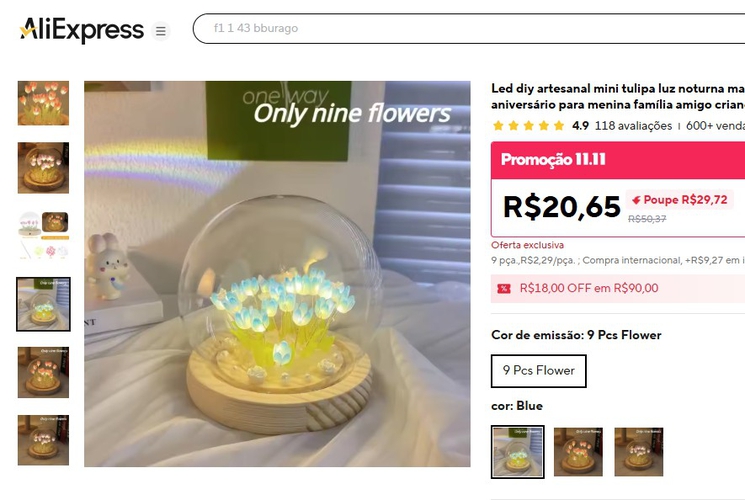Select the first pink tulips thumbnail

pos(43,103)
